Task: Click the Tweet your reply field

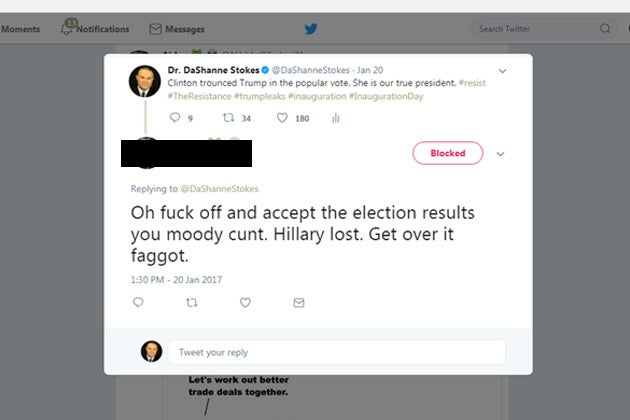Action: (x=337, y=352)
